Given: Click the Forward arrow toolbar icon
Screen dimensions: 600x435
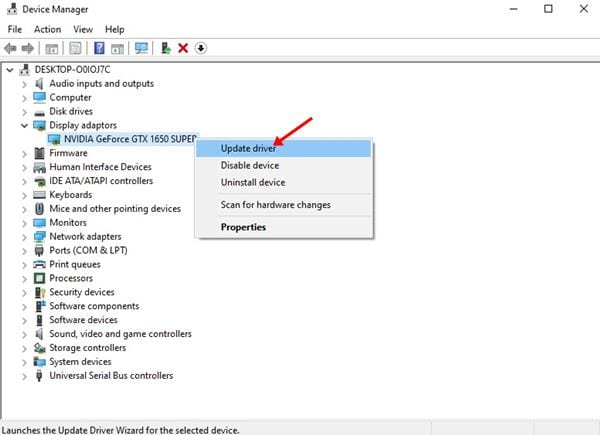Looking at the screenshot, I should point(28,48).
